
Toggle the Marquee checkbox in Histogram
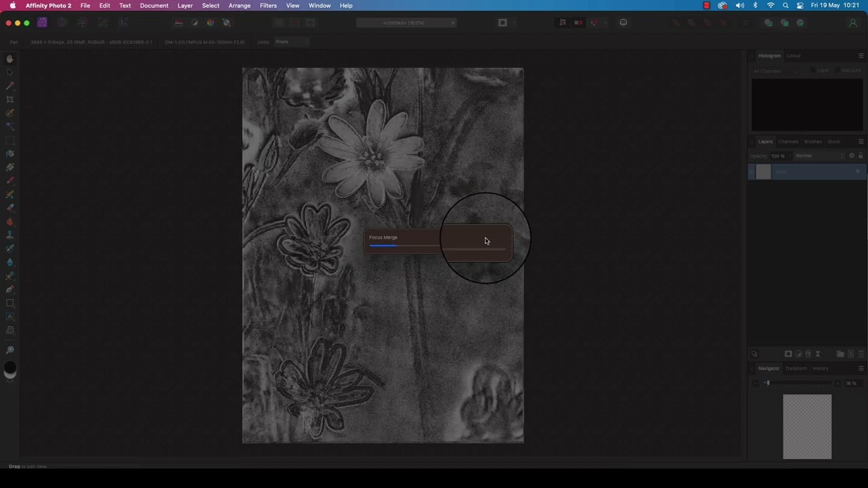(x=837, y=70)
